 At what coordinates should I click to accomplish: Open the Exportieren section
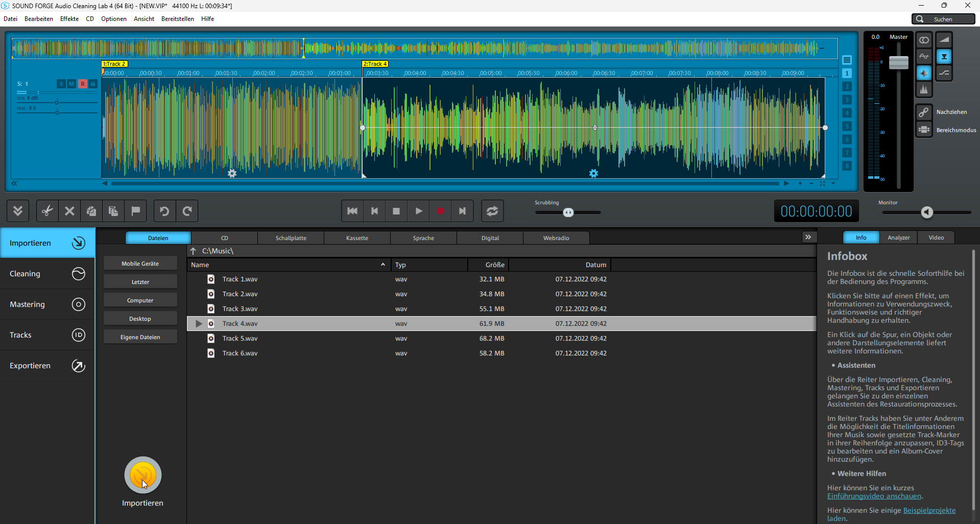pos(47,366)
